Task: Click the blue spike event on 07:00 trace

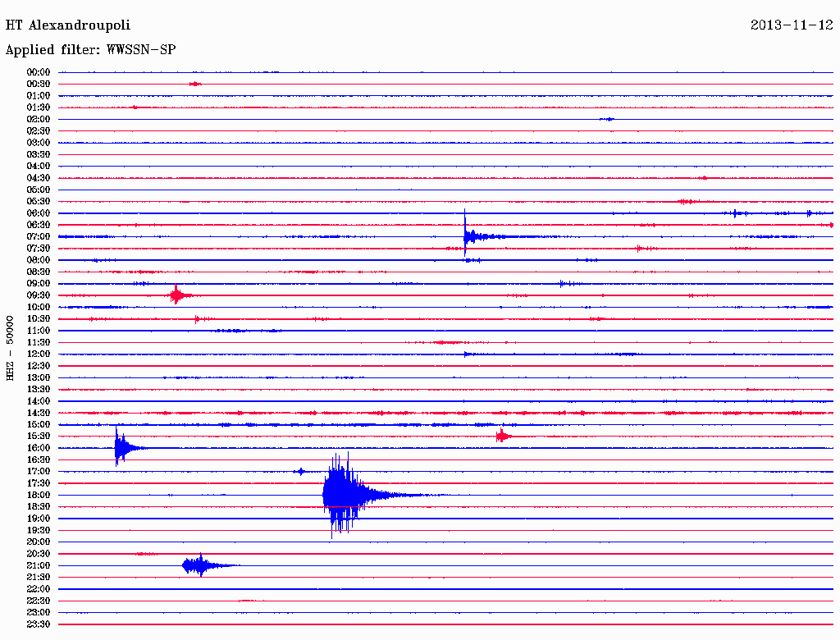Action: (x=472, y=235)
